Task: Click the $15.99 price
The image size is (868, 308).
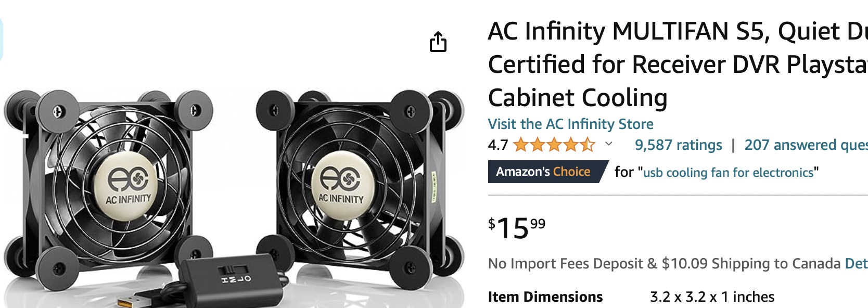Action: 517,228
